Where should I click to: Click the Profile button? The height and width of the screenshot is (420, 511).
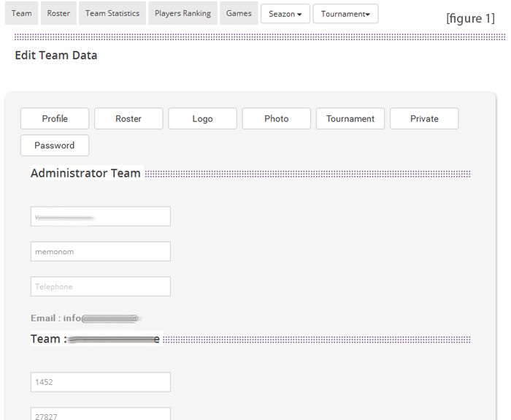(55, 118)
